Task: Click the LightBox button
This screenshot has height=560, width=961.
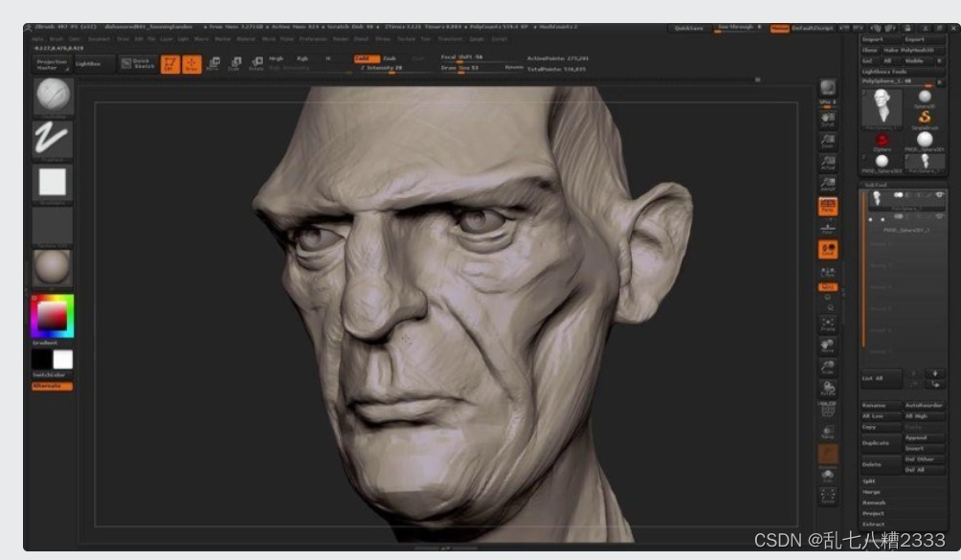Action: tap(87, 63)
